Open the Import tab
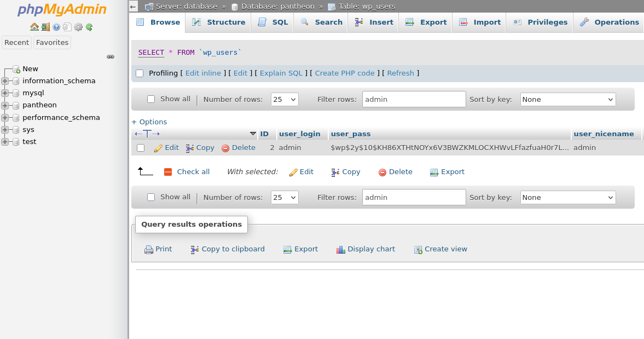Screen dimensions: 644x339 (x=479, y=22)
